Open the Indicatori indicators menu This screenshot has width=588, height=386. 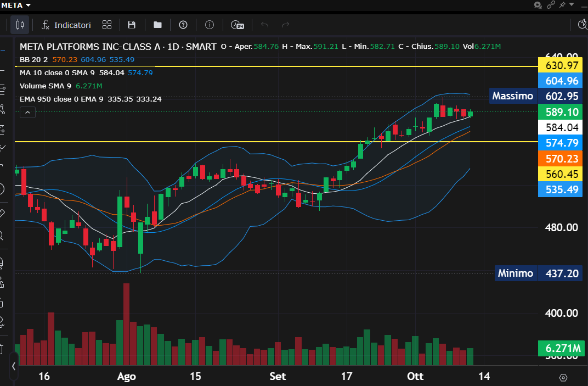67,25
